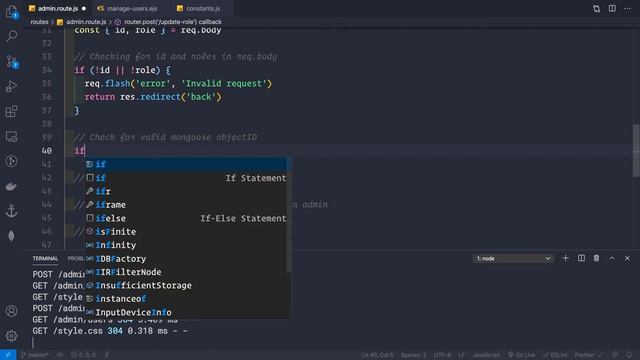
Task: Select the TERMINAL panel tab
Action: pyautogui.click(x=45, y=259)
